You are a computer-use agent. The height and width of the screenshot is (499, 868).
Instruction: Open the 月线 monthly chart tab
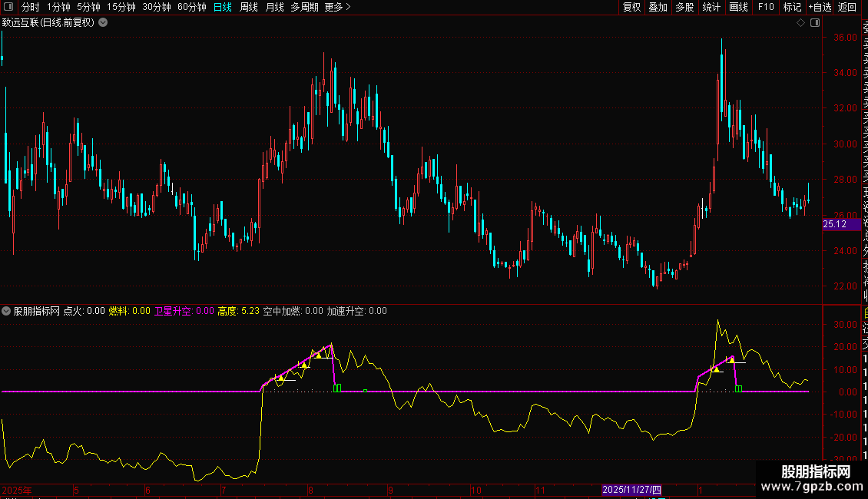(x=274, y=7)
